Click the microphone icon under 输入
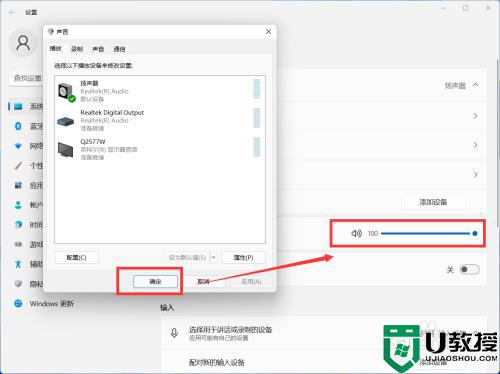The width and height of the screenshot is (500, 374). tap(174, 333)
